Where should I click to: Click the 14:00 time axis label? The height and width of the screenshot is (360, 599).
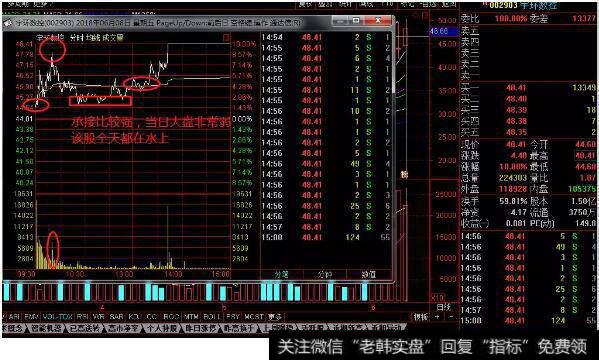173,274
